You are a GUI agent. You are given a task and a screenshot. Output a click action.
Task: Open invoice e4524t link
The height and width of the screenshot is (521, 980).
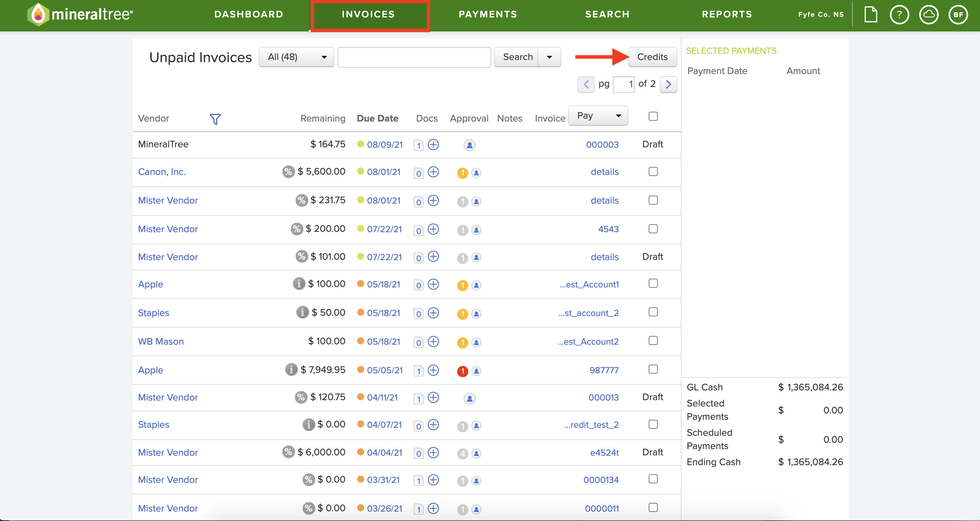pos(605,453)
